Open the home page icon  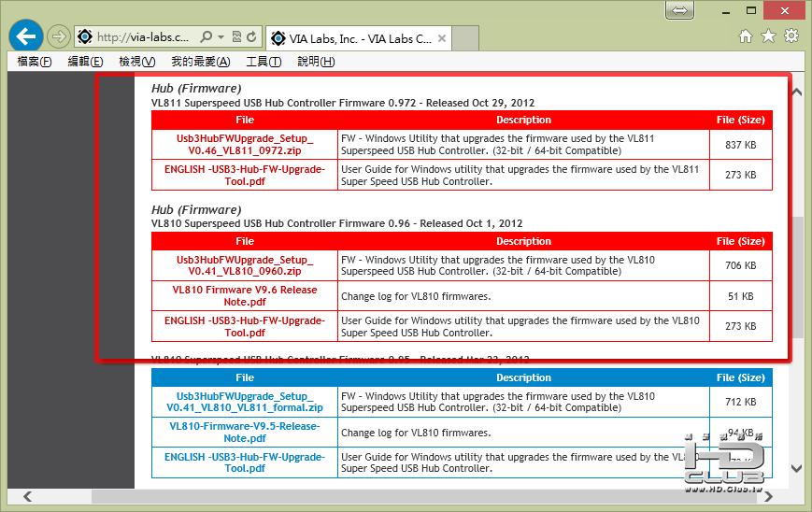(x=746, y=36)
